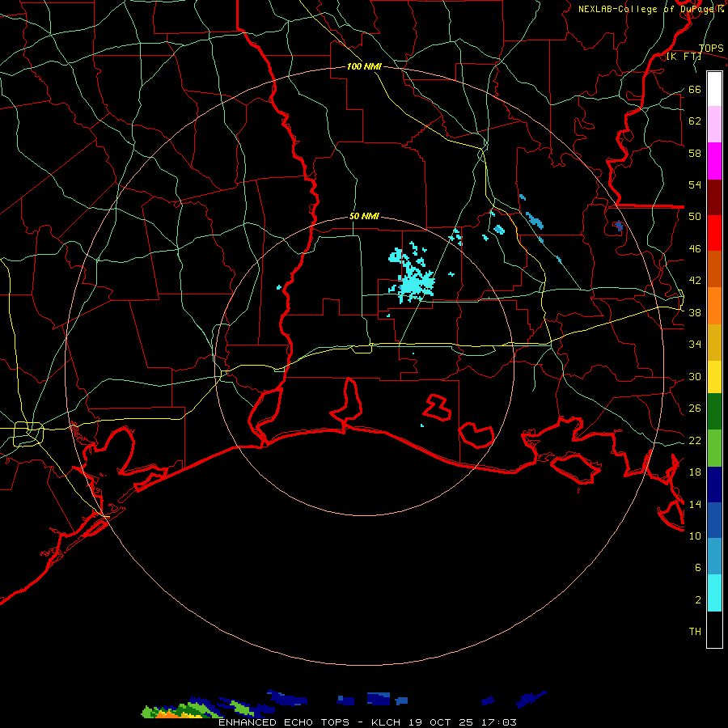728x728 pixels.
Task: Pick the dark red legend band
Action: [714, 197]
